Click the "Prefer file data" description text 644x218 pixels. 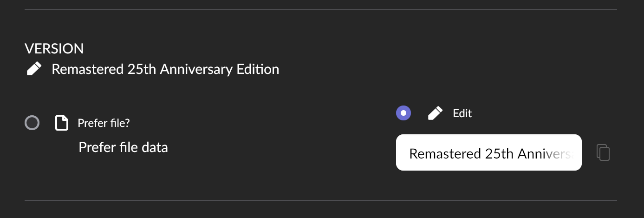[123, 147]
